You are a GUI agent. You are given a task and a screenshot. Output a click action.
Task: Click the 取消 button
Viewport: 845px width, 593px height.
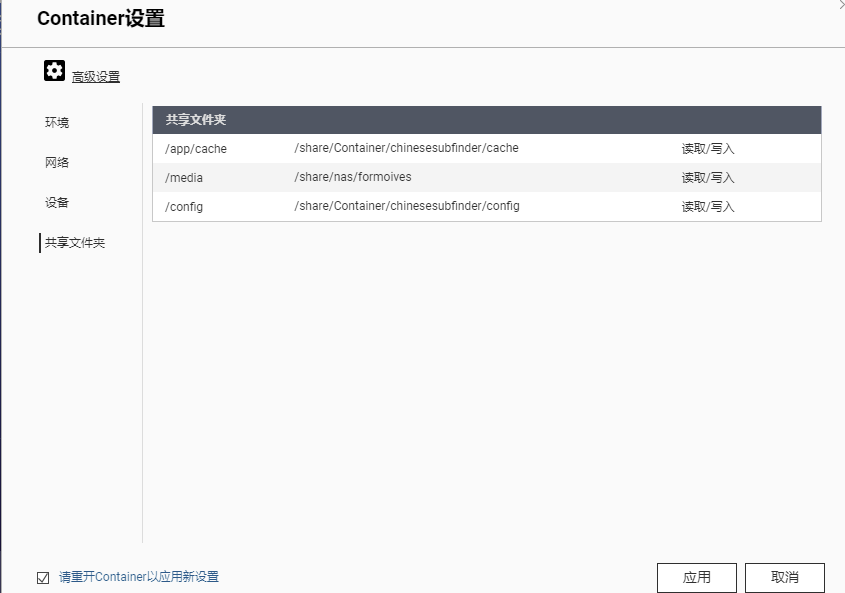785,577
